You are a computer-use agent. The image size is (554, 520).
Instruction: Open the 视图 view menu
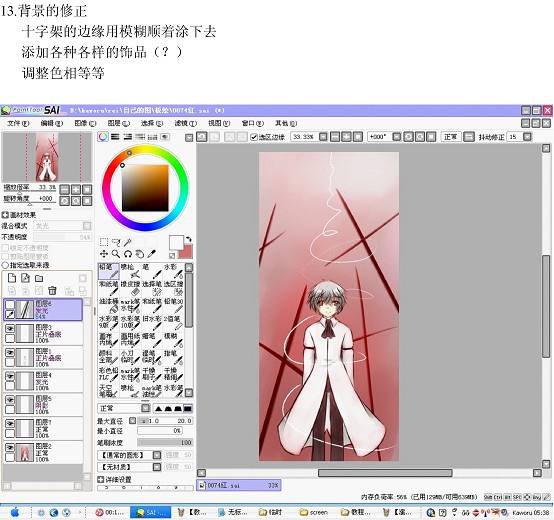click(x=219, y=123)
